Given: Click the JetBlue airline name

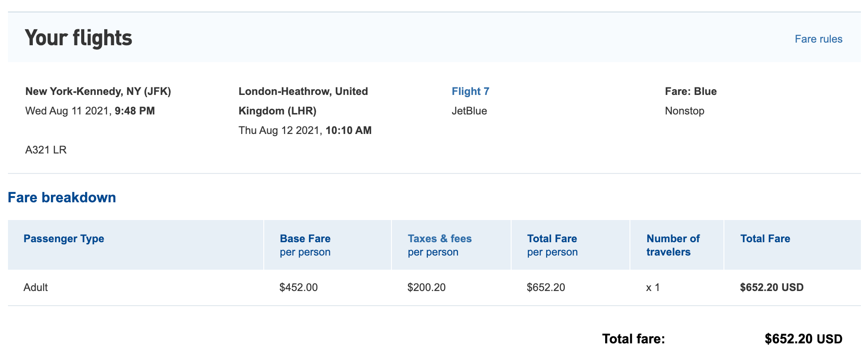Looking at the screenshot, I should pos(469,111).
